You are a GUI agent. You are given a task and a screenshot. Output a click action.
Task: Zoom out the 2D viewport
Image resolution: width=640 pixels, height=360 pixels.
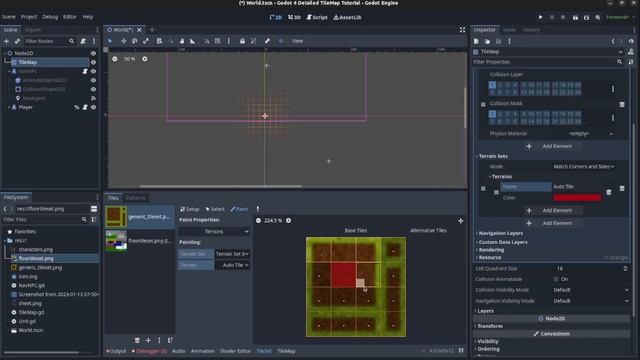[115, 59]
